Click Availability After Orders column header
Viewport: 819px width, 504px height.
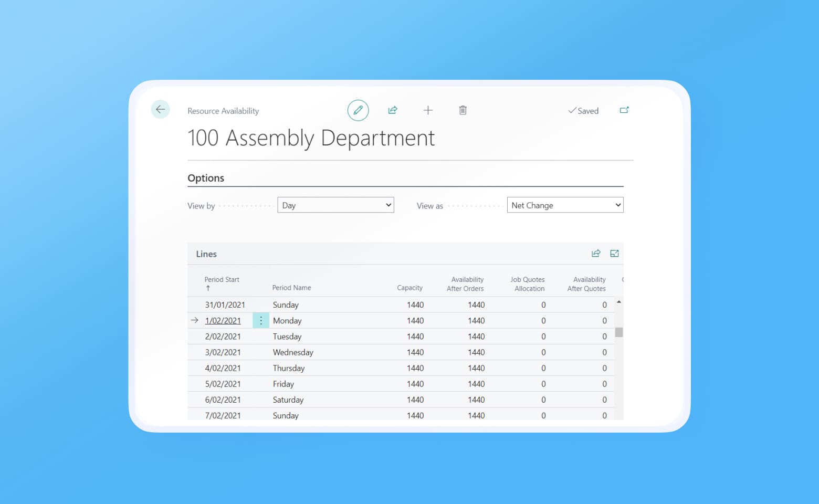[465, 284]
